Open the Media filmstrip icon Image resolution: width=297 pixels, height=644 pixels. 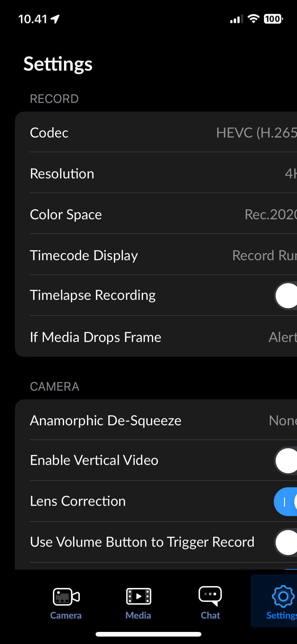(x=139, y=596)
